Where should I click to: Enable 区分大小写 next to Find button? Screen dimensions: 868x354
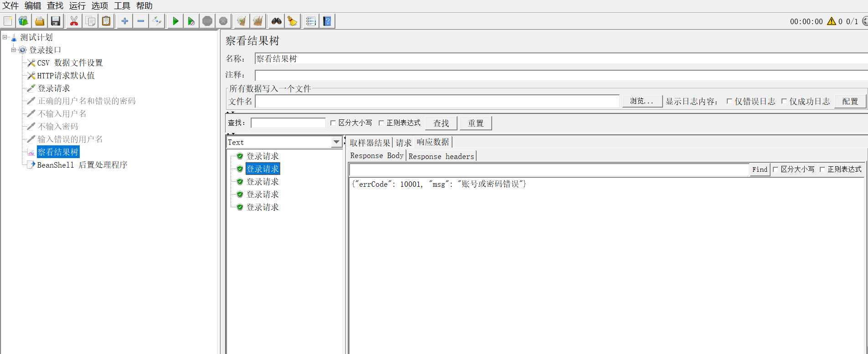tap(776, 169)
